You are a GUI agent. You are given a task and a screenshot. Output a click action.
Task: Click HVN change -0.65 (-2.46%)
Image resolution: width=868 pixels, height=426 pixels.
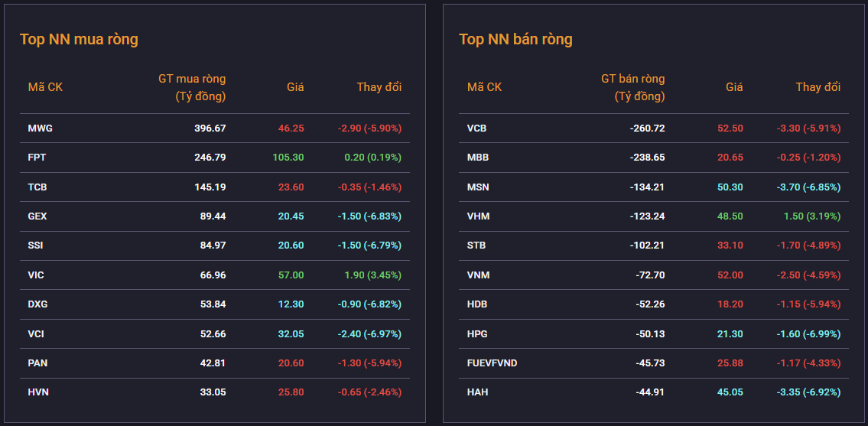click(370, 392)
